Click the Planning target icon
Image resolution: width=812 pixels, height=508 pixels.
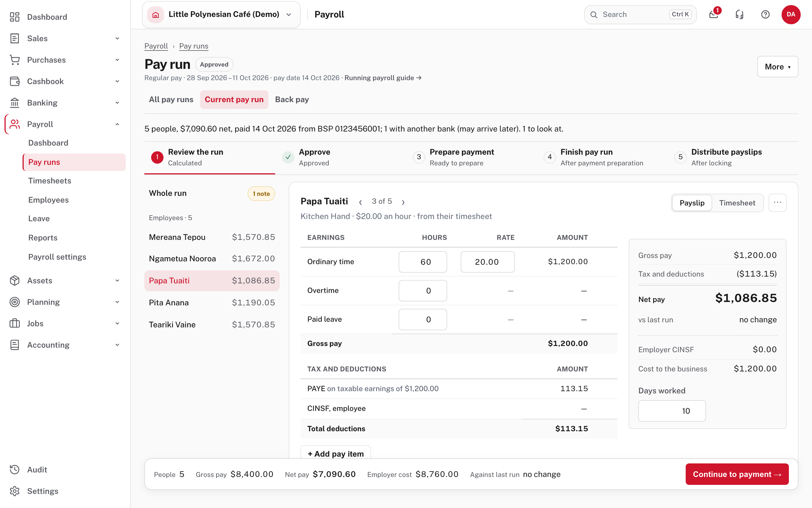point(14,302)
